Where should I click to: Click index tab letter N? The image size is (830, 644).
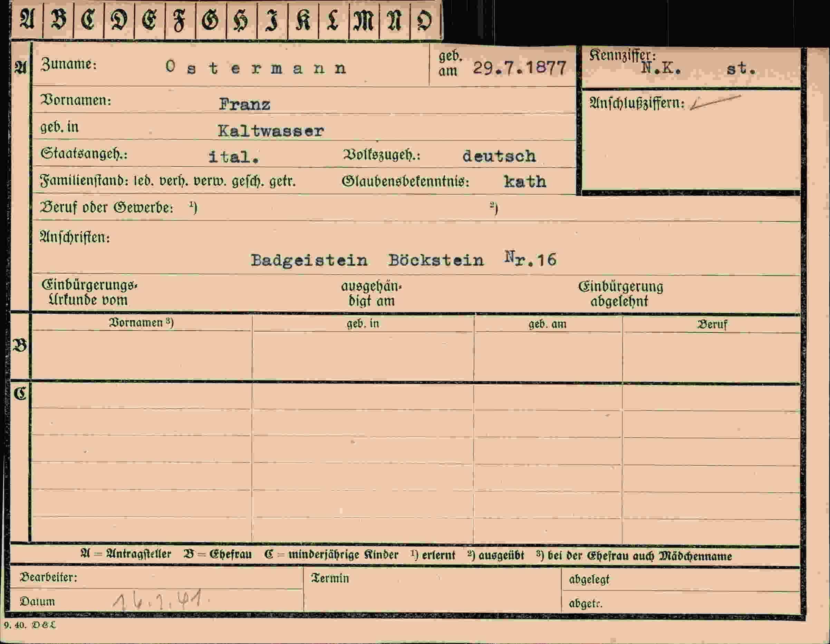(395, 20)
